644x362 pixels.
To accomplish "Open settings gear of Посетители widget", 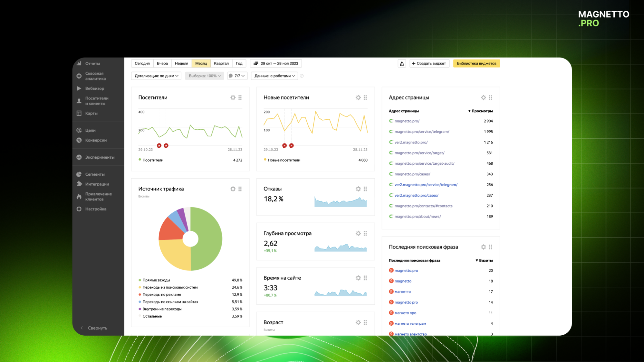I will click(x=233, y=97).
